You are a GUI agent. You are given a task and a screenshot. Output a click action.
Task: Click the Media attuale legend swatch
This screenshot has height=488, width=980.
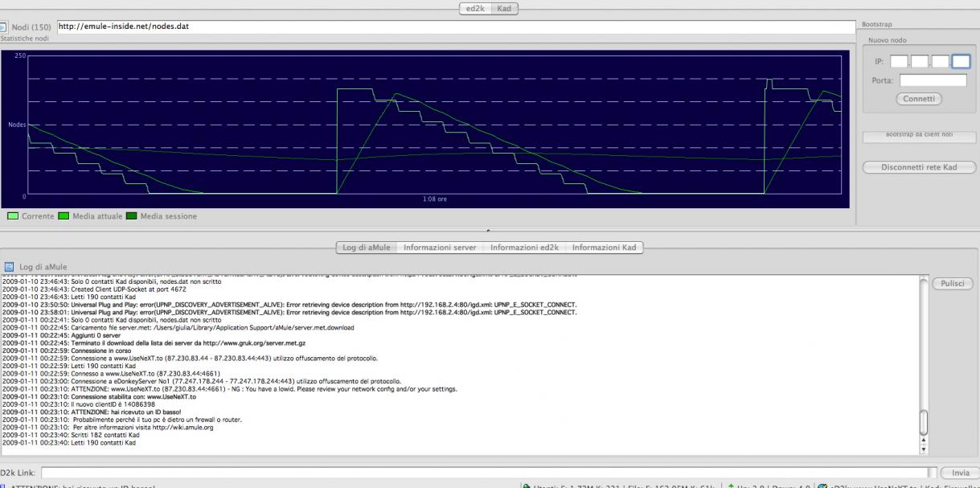(x=64, y=216)
